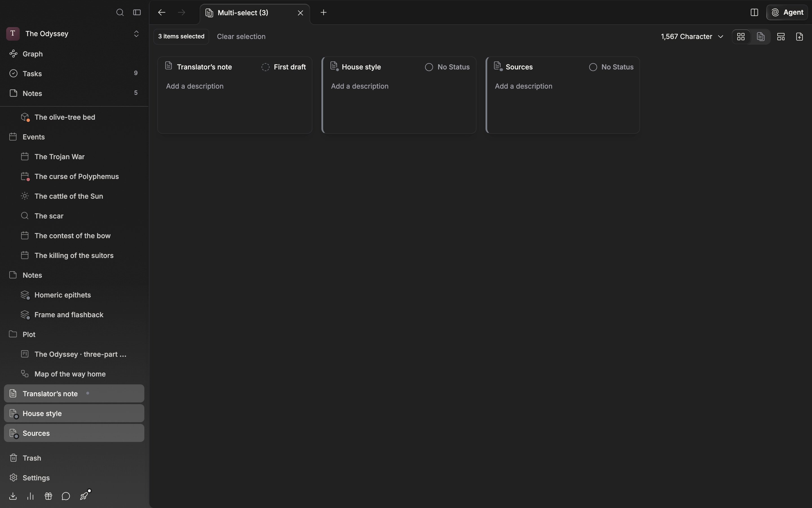Switch to stacked layout view icon
The width and height of the screenshot is (812, 508).
tap(781, 37)
